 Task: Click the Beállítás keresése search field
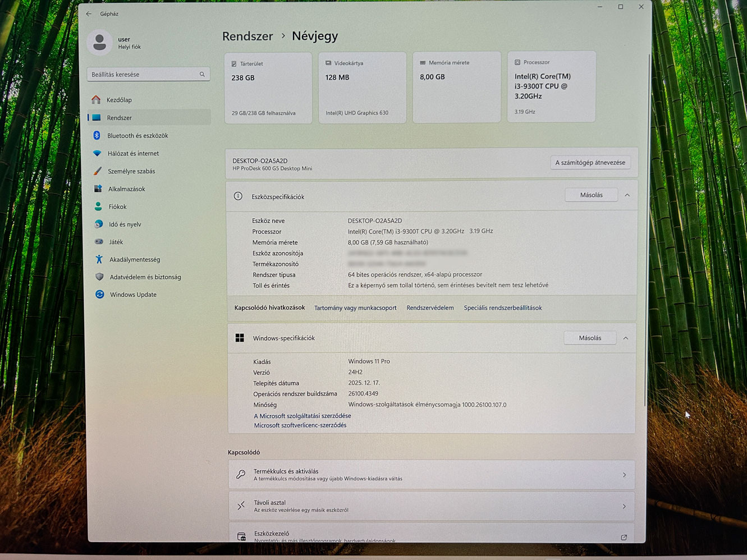pyautogui.click(x=148, y=74)
